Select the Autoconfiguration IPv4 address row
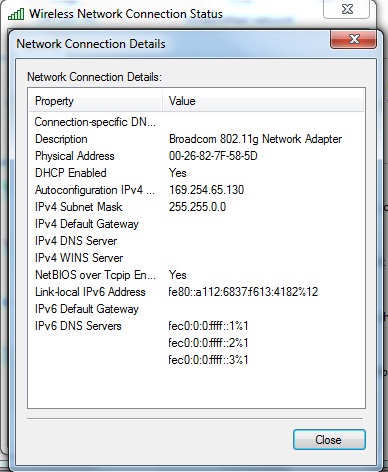Screen dimensions: 388x472 click(197, 190)
